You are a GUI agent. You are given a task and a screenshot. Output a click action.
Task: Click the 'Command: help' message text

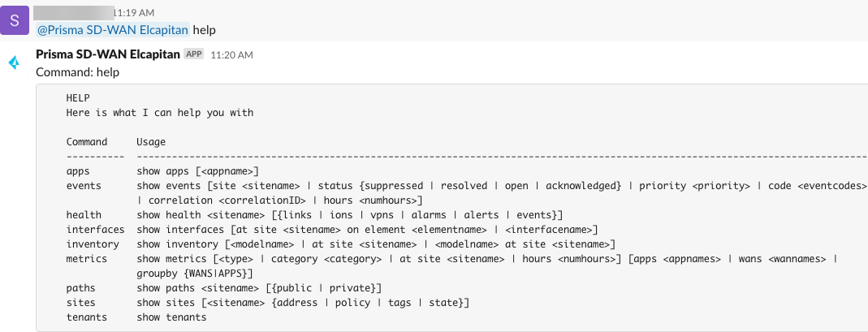78,72
